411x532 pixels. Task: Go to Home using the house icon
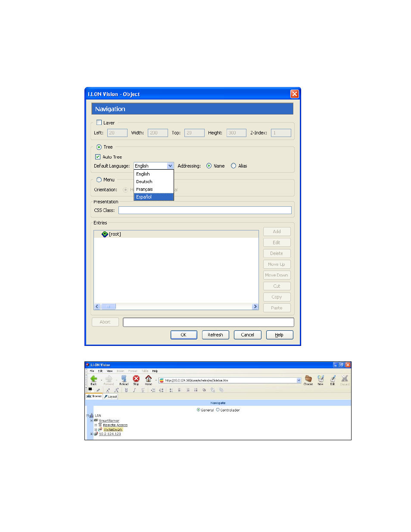[149, 379]
